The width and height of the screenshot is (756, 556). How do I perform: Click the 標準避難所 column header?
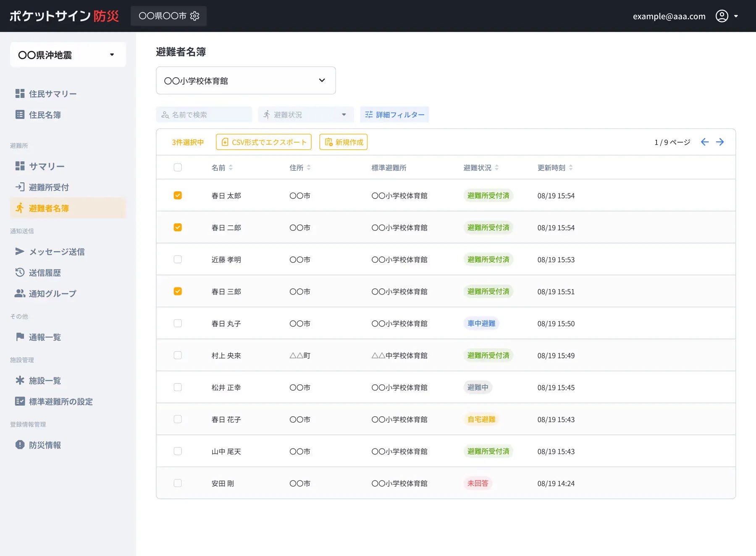point(389,167)
